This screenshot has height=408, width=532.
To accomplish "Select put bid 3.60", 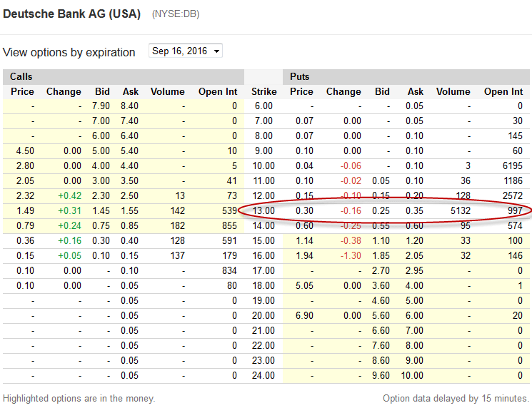I will 381,285.
